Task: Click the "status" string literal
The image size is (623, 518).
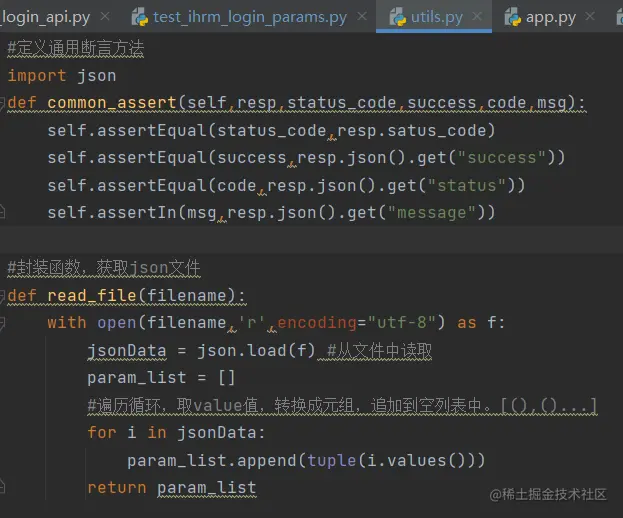Action: tap(467, 186)
